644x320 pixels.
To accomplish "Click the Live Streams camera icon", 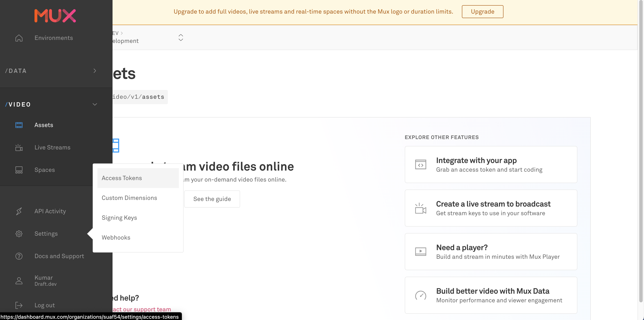I will [19, 148].
